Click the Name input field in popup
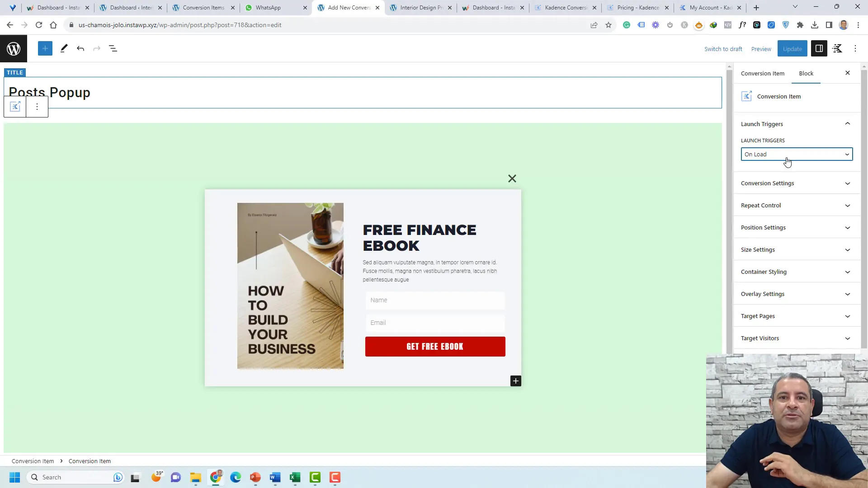Viewport: 868px width, 488px height. 435,300
